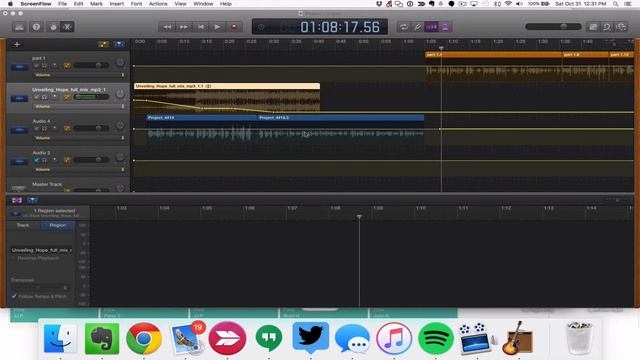Viewport: 640px width, 360px height.
Task: Select the Project_4#14.3 blue region
Action: (x=341, y=129)
